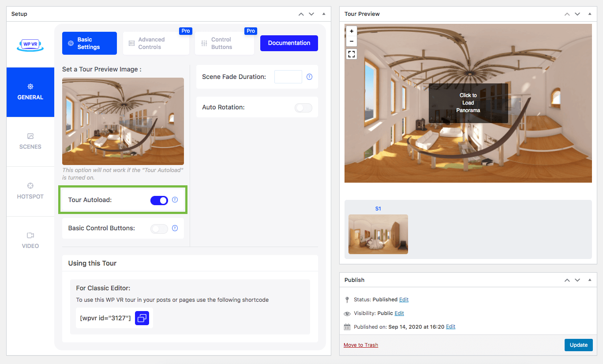Screen dimensions: 603x364
Task: Move the Publish panel up with its arrow
Action: click(x=567, y=280)
